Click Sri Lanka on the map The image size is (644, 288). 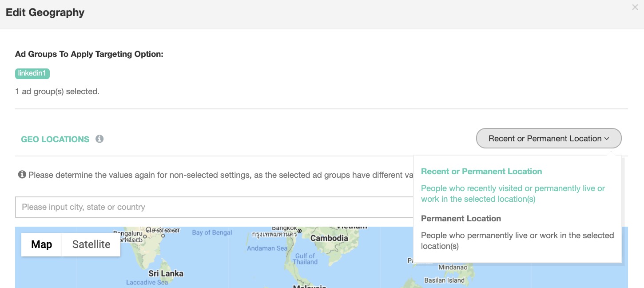tap(166, 273)
